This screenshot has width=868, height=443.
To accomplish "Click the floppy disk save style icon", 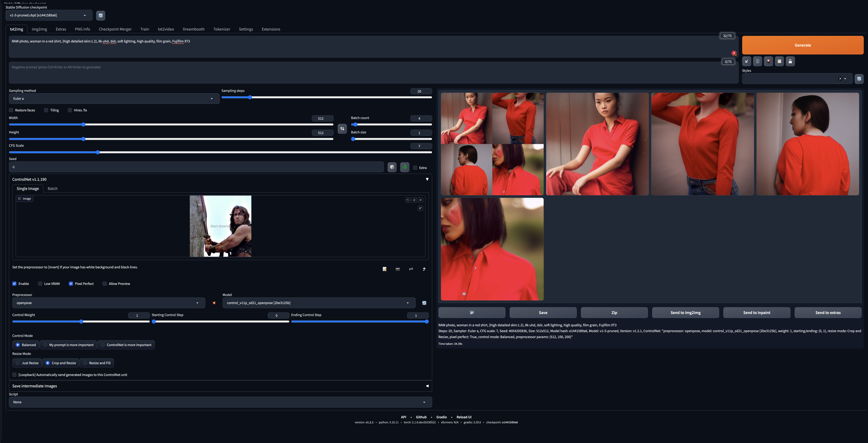I will click(x=790, y=61).
